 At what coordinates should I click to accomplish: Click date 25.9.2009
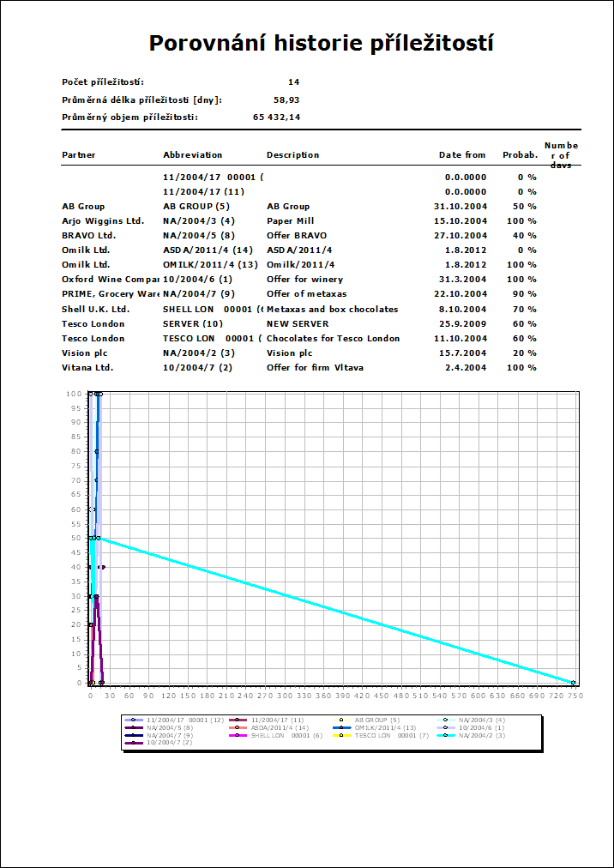coord(463,323)
